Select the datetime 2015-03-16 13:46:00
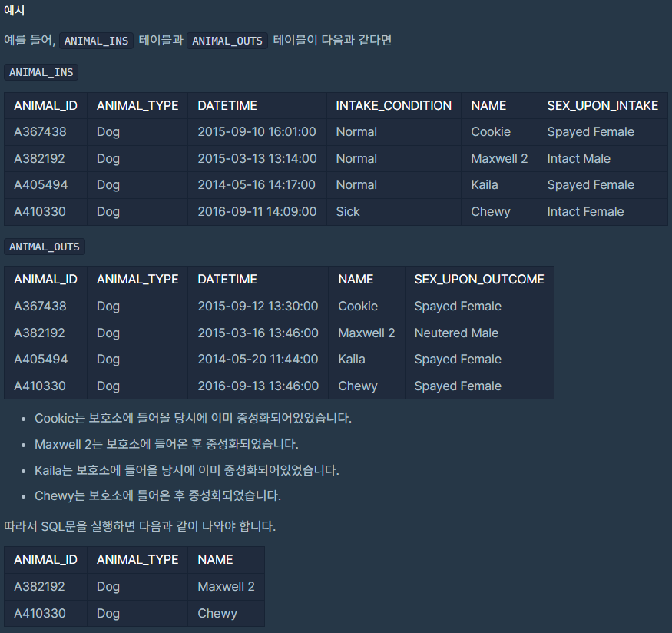This screenshot has width=672, height=633. (x=258, y=333)
